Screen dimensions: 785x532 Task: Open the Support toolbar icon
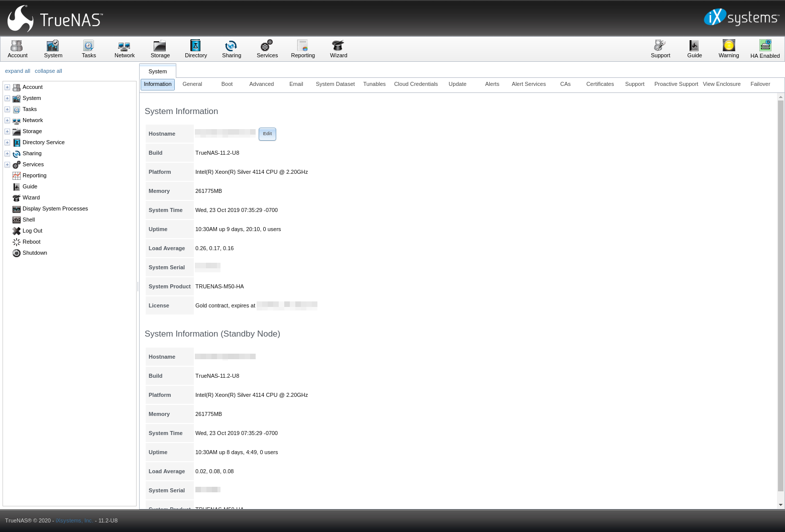[660, 49]
